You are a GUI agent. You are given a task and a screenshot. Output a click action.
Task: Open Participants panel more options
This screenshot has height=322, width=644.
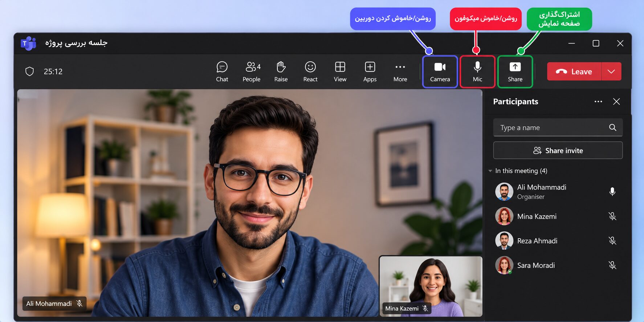click(598, 102)
